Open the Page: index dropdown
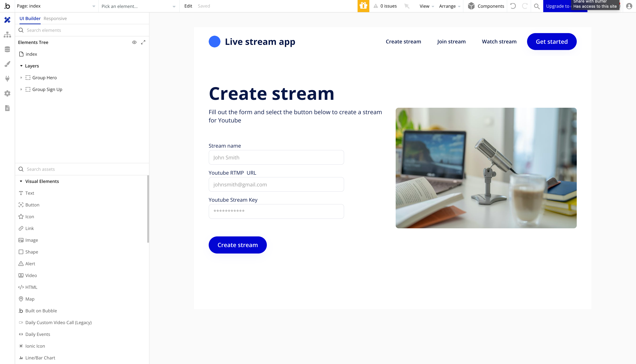The image size is (636, 364). coord(56,6)
